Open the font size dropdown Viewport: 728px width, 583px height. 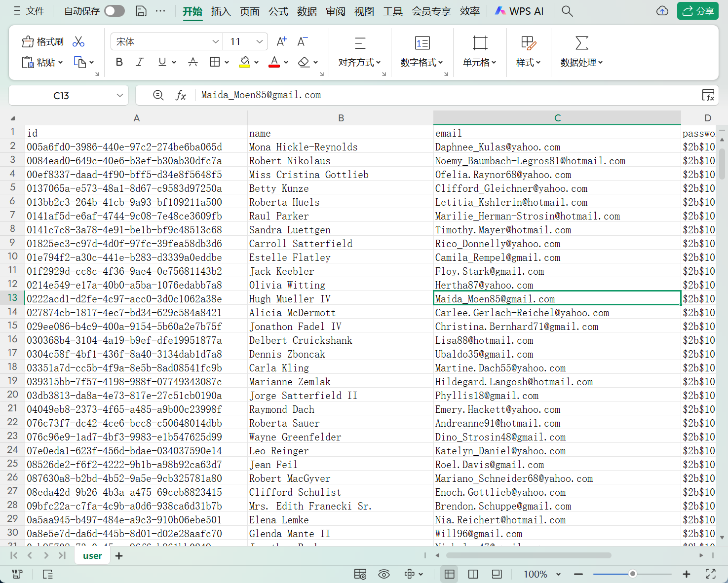point(259,42)
